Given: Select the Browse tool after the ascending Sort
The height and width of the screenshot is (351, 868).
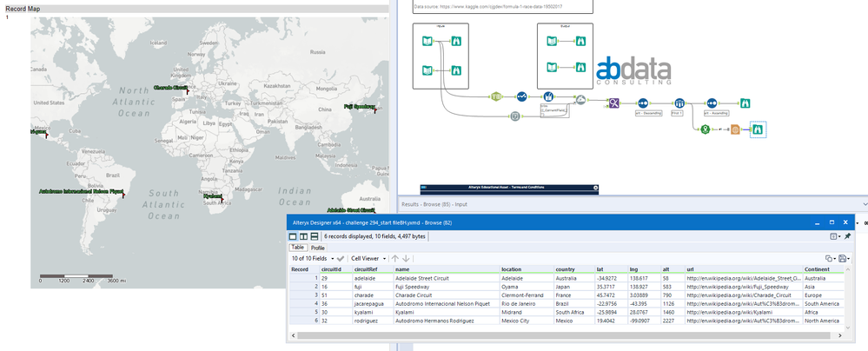Looking at the screenshot, I should (x=745, y=103).
